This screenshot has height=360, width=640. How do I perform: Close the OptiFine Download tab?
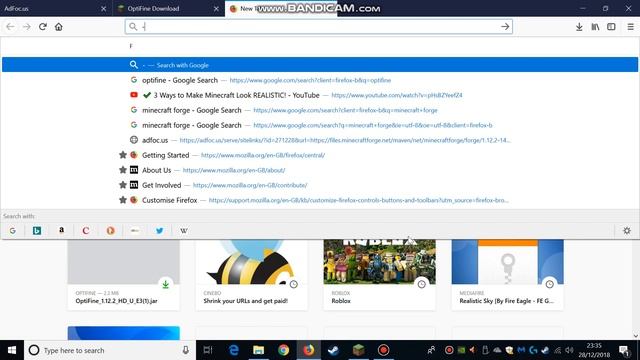point(216,9)
